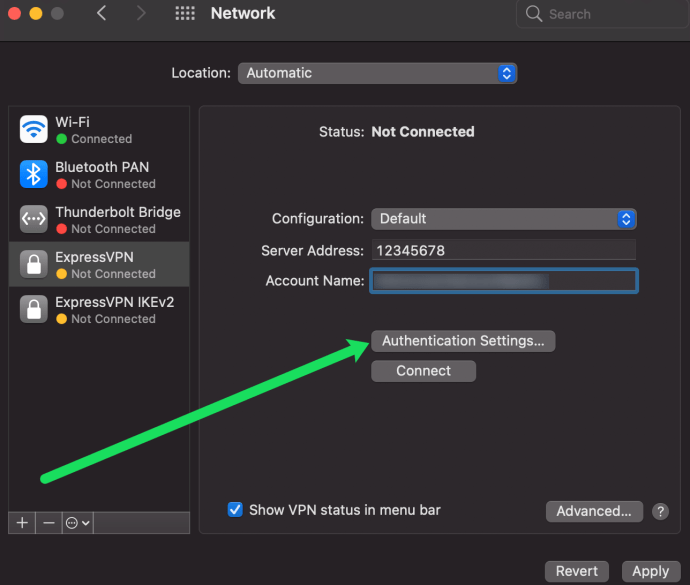Add a new network service with plus
This screenshot has width=690, height=585.
tap(22, 523)
